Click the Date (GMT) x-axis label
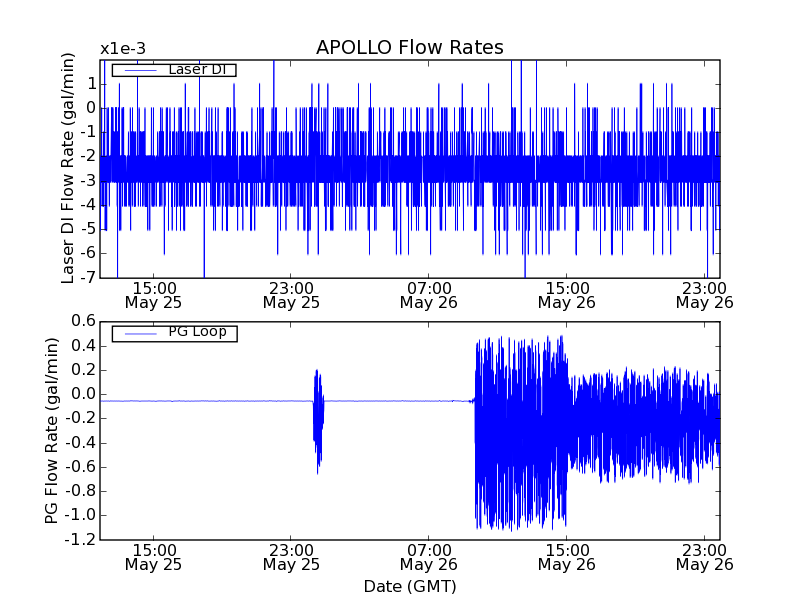The image size is (800, 600). (x=409, y=586)
